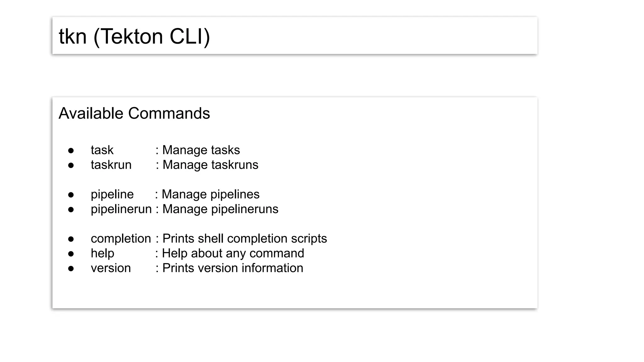Click the 'help' command name

tap(103, 254)
